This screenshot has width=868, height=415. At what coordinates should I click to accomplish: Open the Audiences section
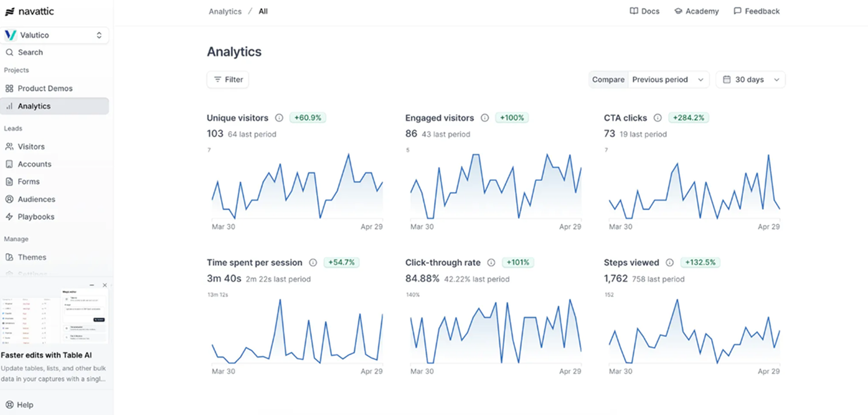click(37, 199)
